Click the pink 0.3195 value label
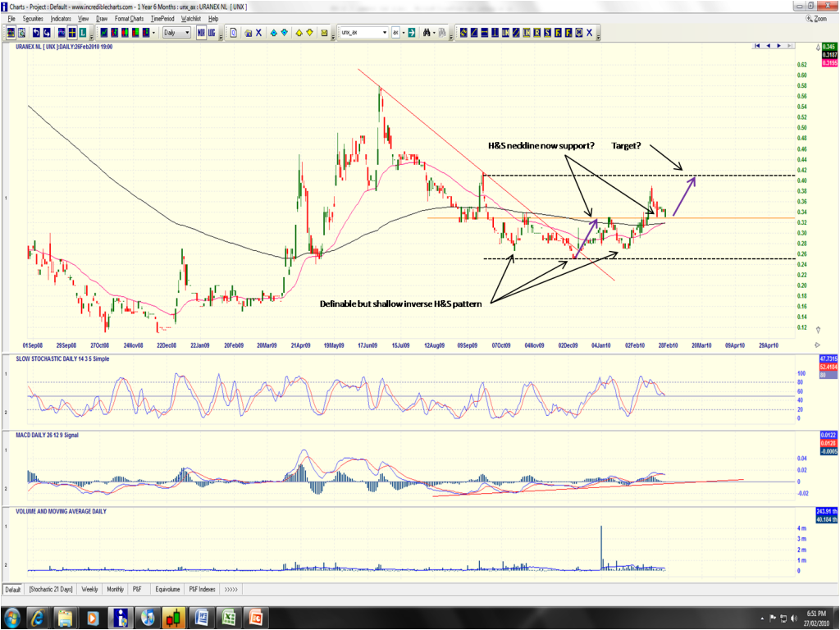Screen dimensions: 840x630 pos(829,62)
